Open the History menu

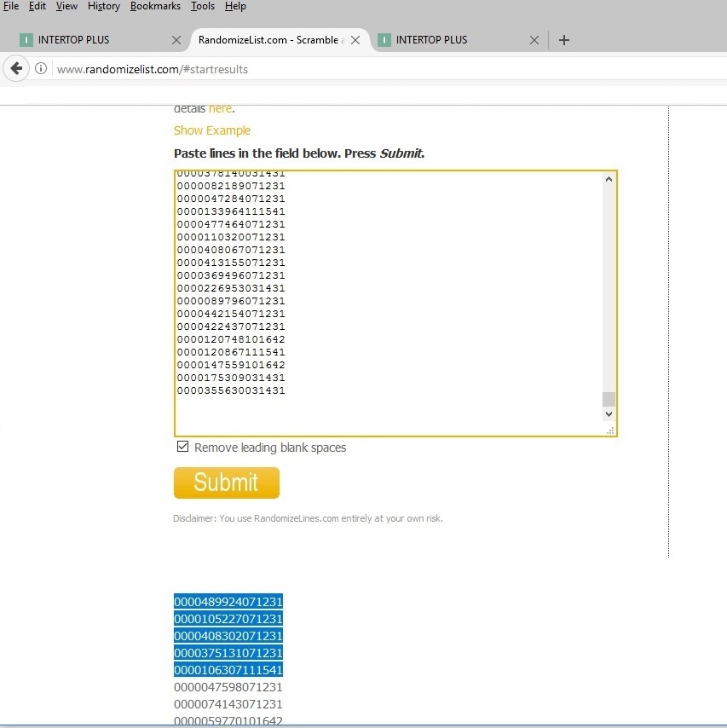103,7
